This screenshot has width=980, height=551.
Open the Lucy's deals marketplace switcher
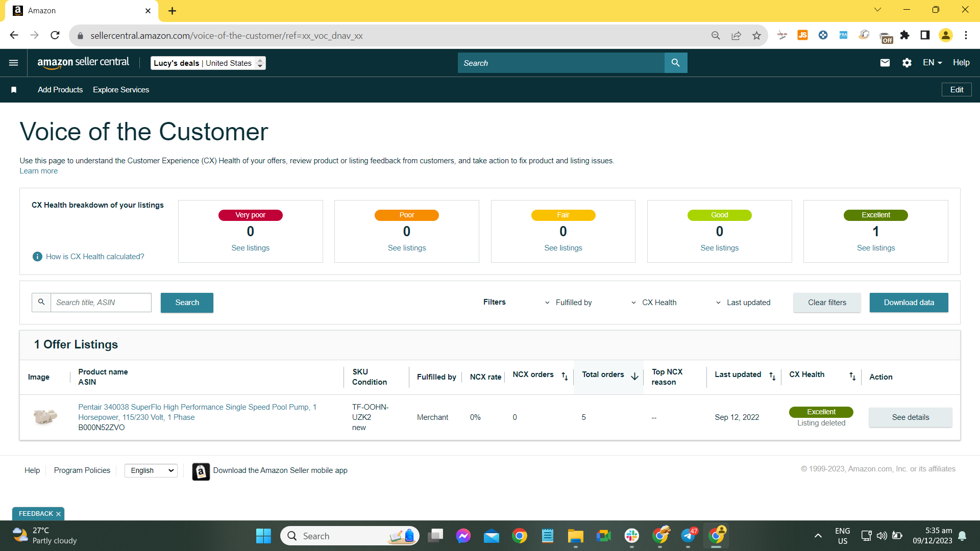pyautogui.click(x=208, y=63)
